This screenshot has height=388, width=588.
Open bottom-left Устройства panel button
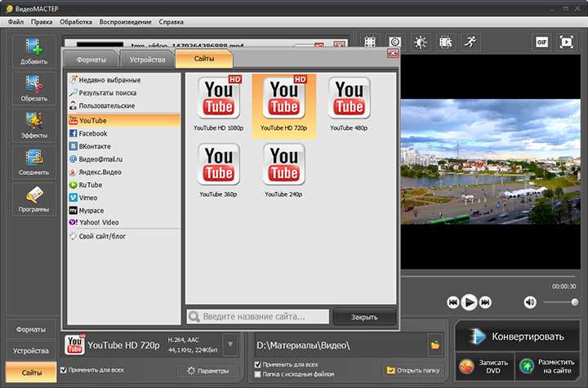[x=31, y=351]
